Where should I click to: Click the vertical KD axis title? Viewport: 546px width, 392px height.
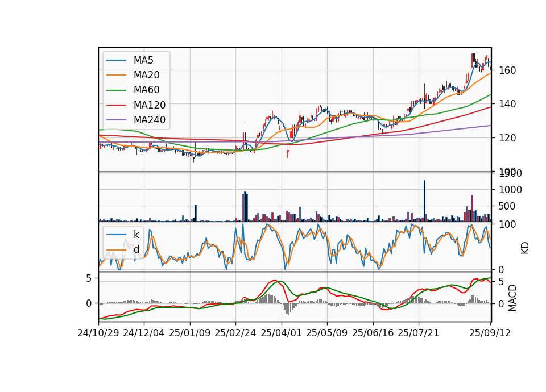[x=525, y=248]
